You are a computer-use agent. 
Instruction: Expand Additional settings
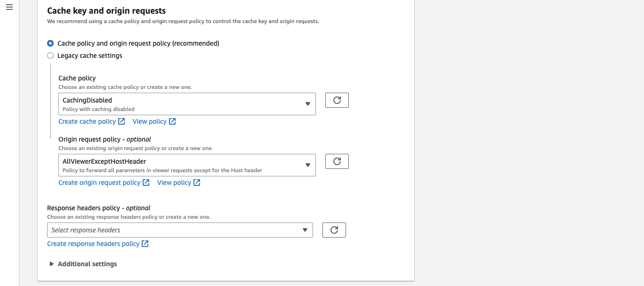[x=83, y=264]
